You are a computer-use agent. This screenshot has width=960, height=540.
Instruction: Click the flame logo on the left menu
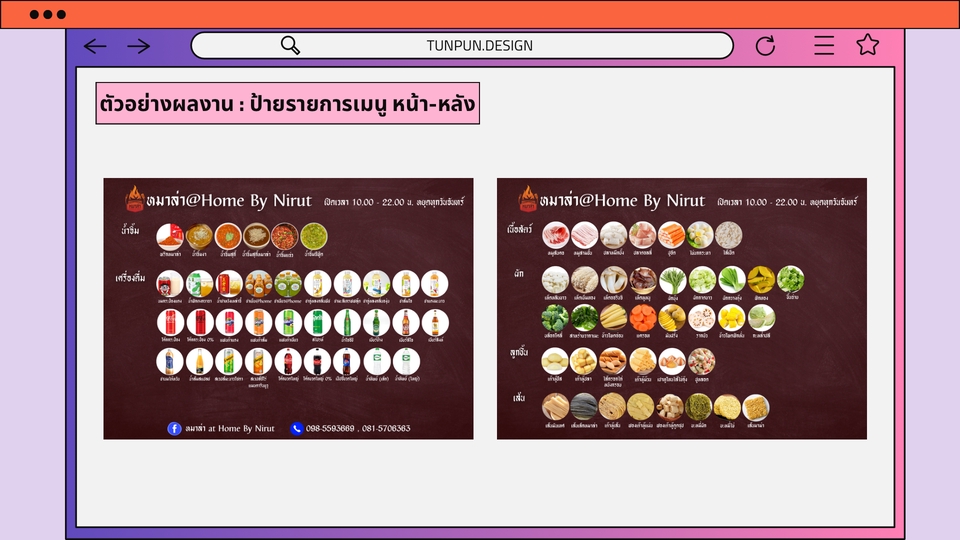(x=134, y=199)
